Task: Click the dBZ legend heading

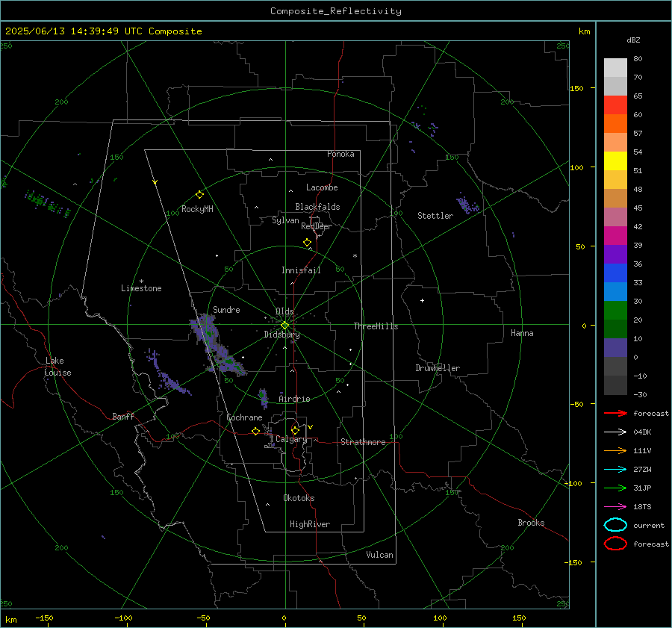Action: coord(633,40)
